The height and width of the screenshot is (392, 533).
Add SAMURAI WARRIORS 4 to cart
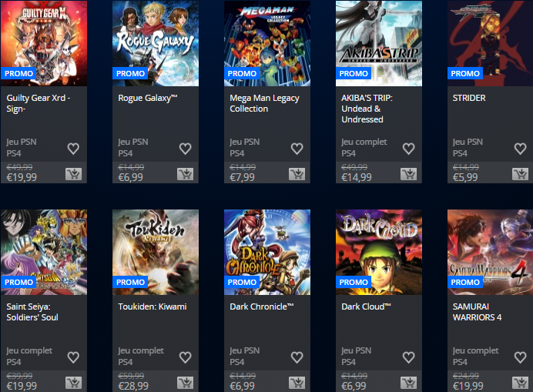[520, 383]
